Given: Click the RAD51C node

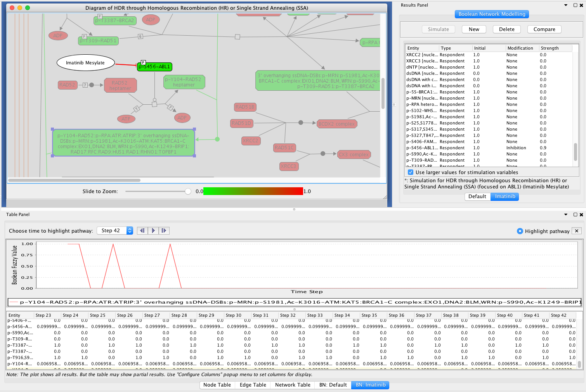Looking at the screenshot, I should [x=284, y=148].
